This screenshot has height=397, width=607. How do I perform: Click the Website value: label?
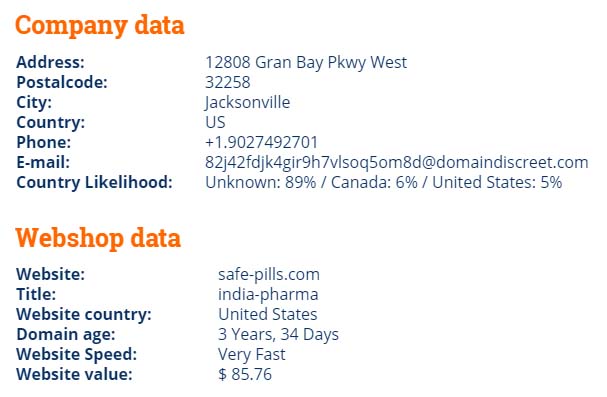(74, 375)
